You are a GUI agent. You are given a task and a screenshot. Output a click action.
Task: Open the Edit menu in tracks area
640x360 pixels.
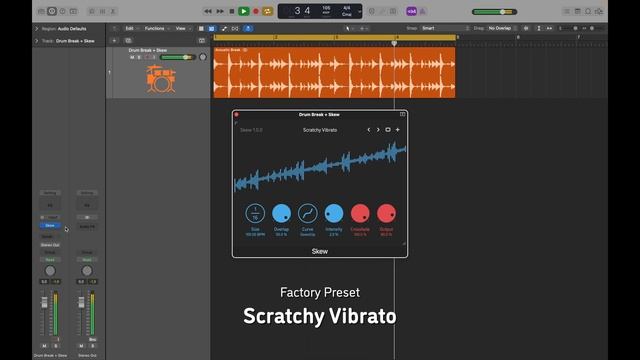[131, 29]
